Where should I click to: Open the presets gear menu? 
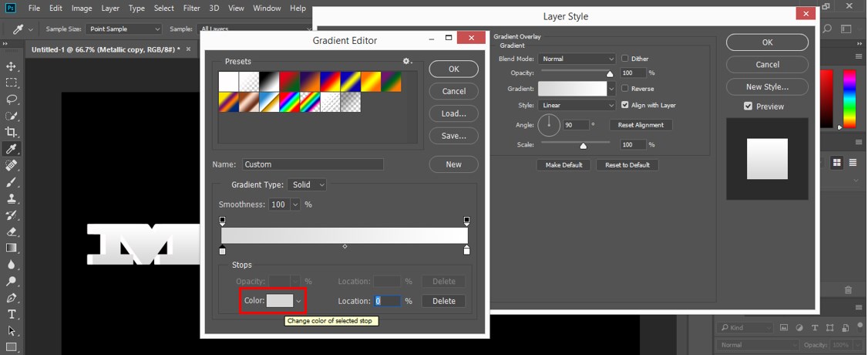pyautogui.click(x=408, y=62)
